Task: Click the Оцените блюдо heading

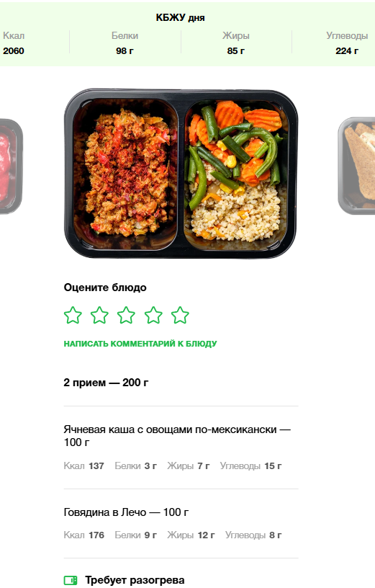Action: click(105, 288)
